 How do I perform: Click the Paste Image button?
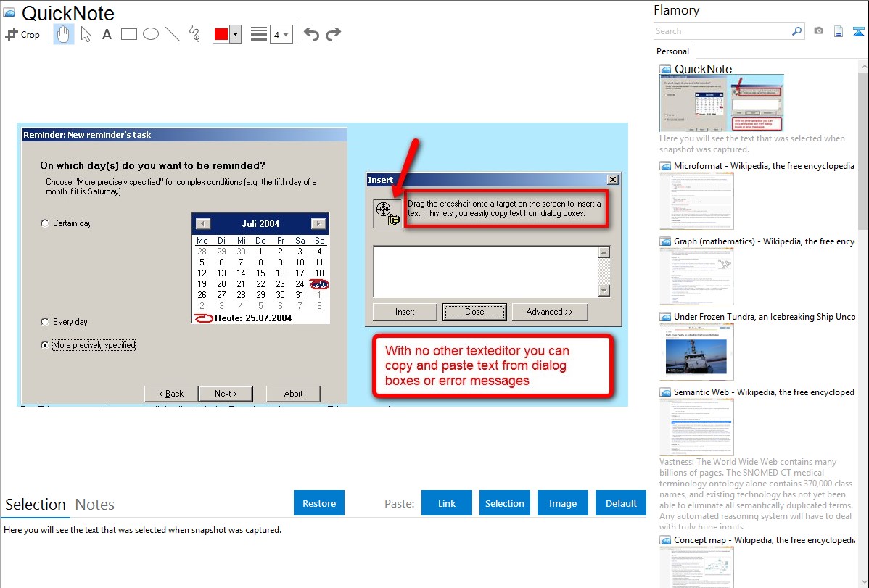(x=562, y=503)
